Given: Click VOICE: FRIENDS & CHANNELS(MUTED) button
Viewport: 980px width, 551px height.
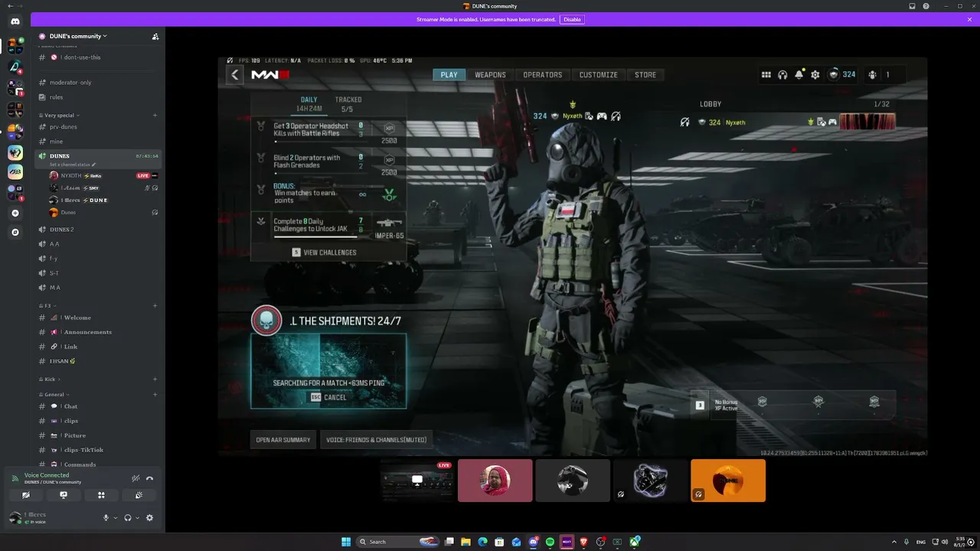Looking at the screenshot, I should pyautogui.click(x=376, y=439).
